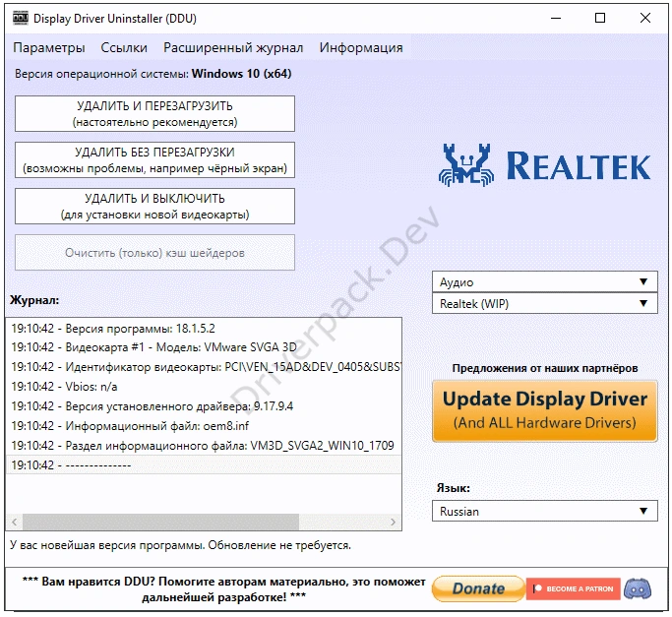Select log row Версия программы: 18.1.5.2
Image resolution: width=672 pixels, height=617 pixels.
[x=204, y=329]
